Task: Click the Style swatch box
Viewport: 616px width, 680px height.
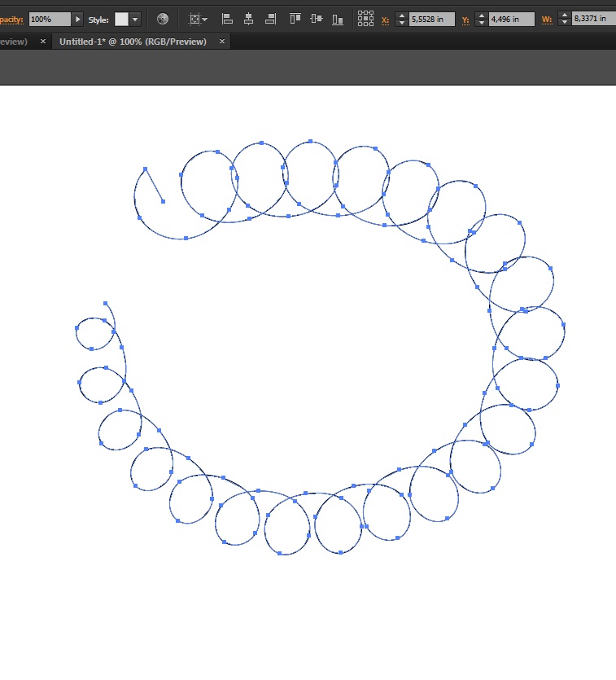Action: click(121, 19)
